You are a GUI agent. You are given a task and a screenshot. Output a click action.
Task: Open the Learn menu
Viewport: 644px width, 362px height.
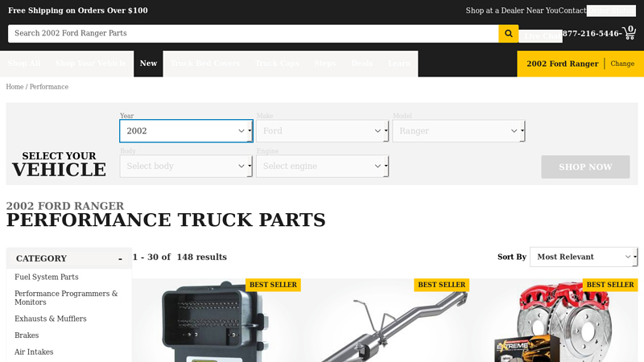398,64
